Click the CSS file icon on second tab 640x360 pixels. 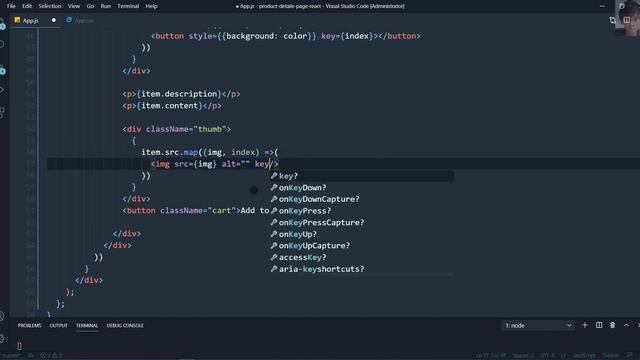click(69, 20)
